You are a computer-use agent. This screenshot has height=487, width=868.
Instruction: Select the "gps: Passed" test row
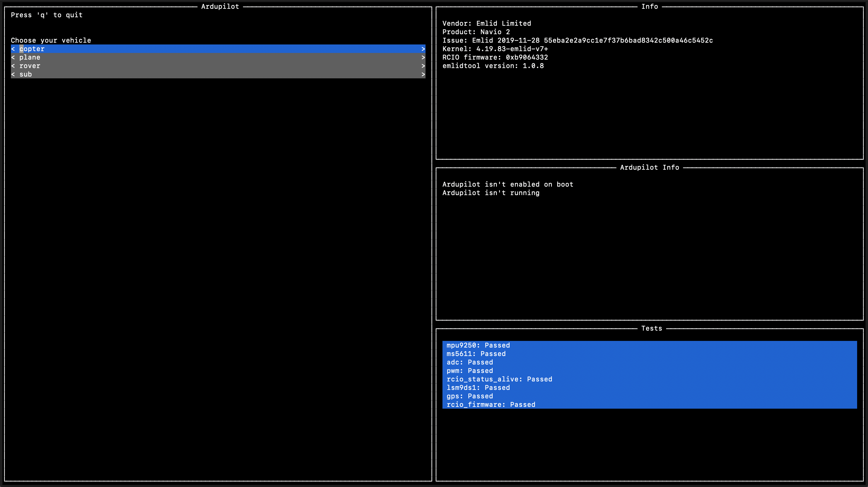[650, 396]
